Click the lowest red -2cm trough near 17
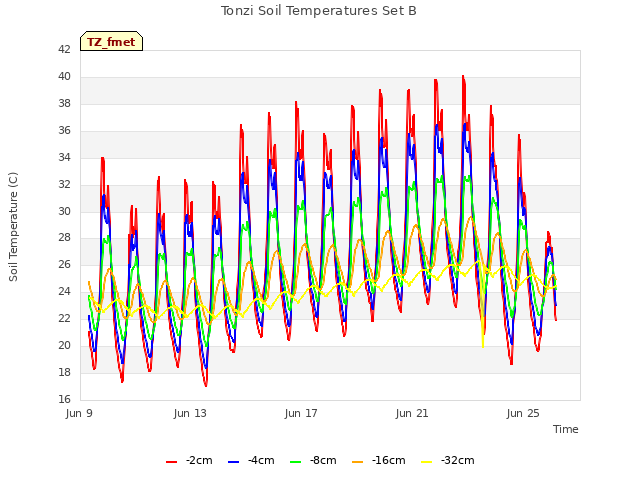Image resolution: width=640 pixels, height=480 pixels. 206,385
